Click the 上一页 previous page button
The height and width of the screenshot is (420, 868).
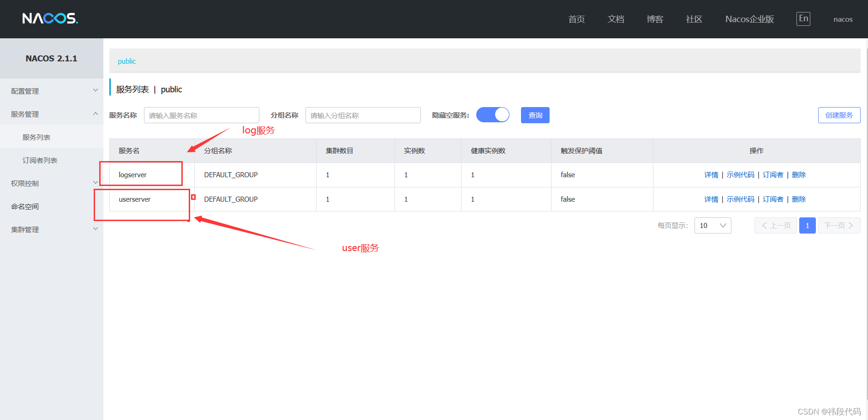click(776, 226)
